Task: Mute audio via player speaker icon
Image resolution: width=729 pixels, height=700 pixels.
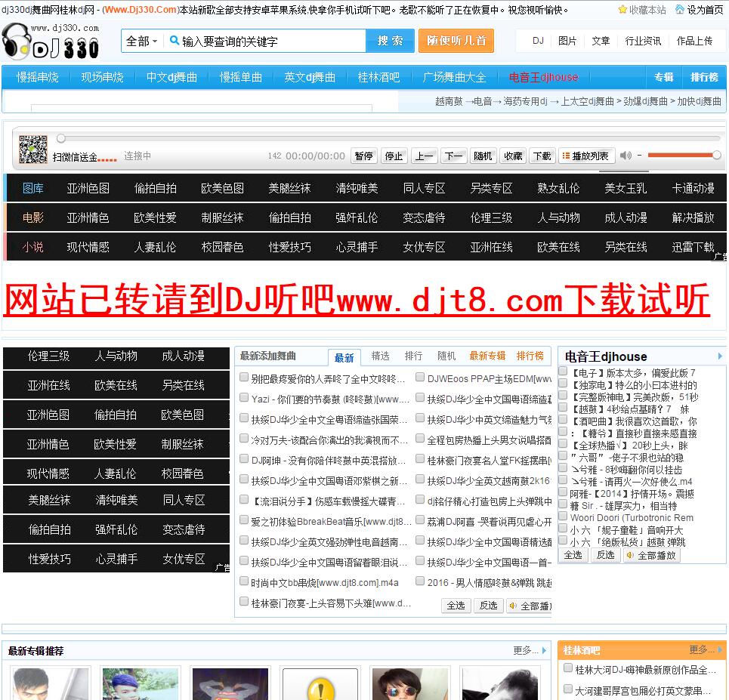Action: click(626, 156)
